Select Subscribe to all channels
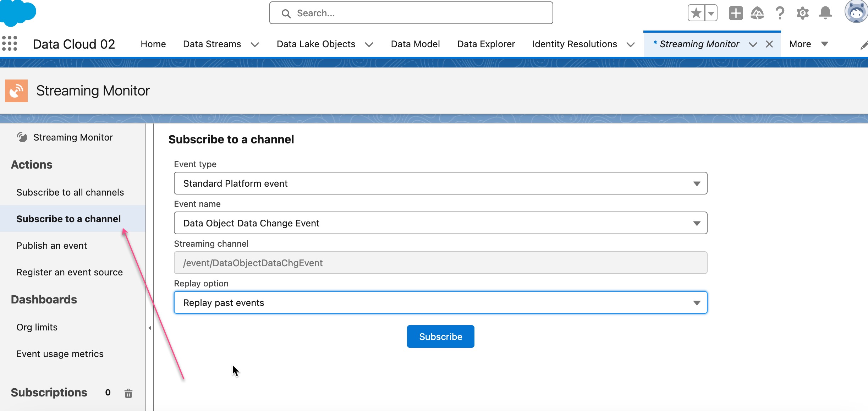This screenshot has width=868, height=411. 70,192
